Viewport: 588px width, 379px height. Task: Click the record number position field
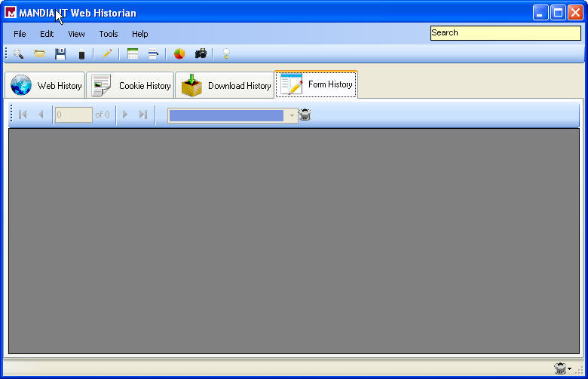(74, 115)
